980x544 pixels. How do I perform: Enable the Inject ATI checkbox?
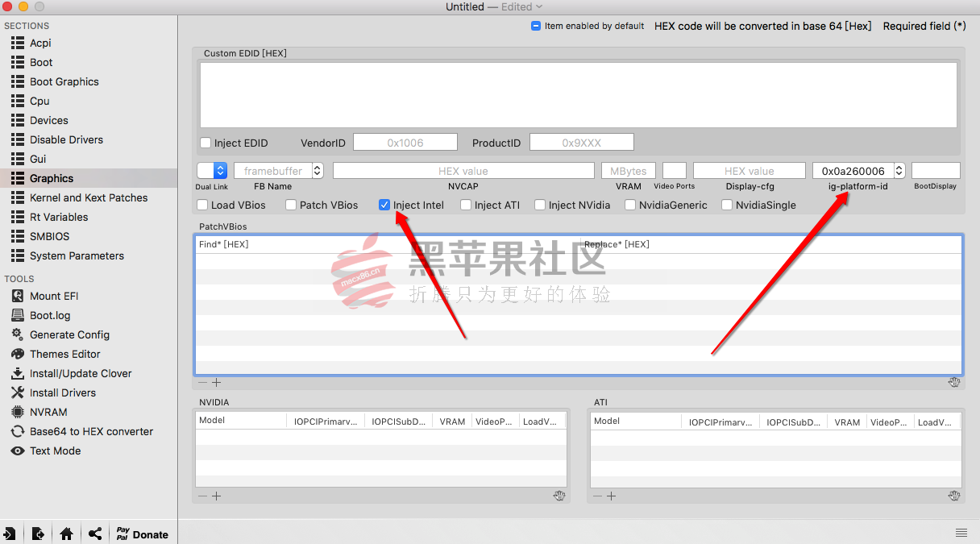(x=466, y=205)
